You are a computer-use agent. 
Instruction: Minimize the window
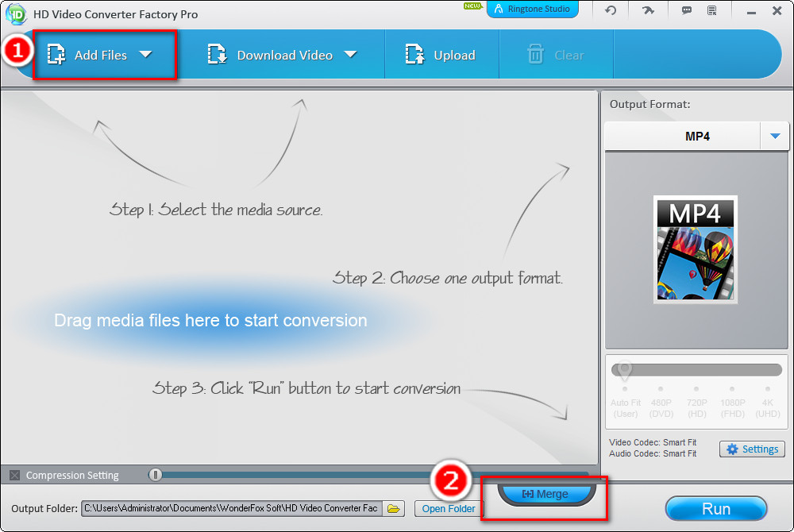(751, 11)
